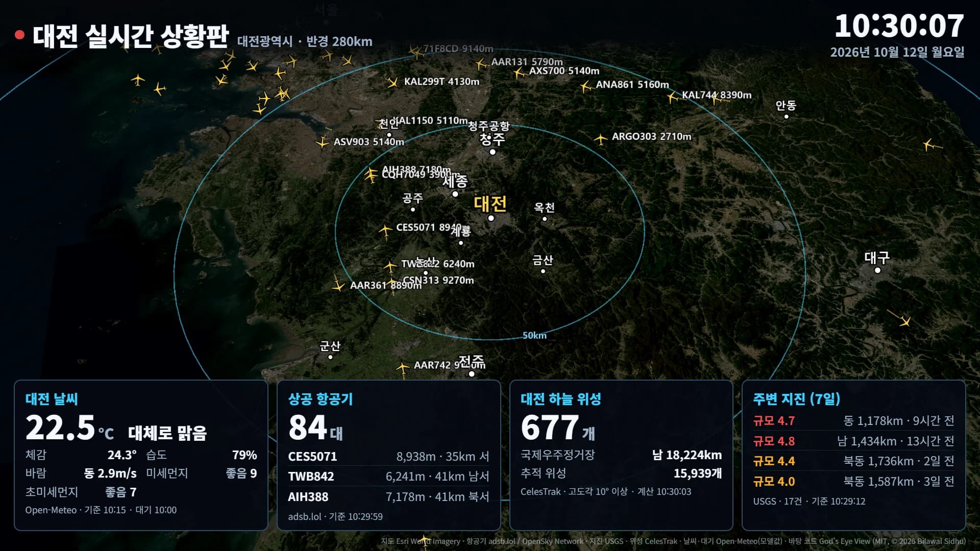Open the 상공 항공기 panel heading

tap(321, 399)
